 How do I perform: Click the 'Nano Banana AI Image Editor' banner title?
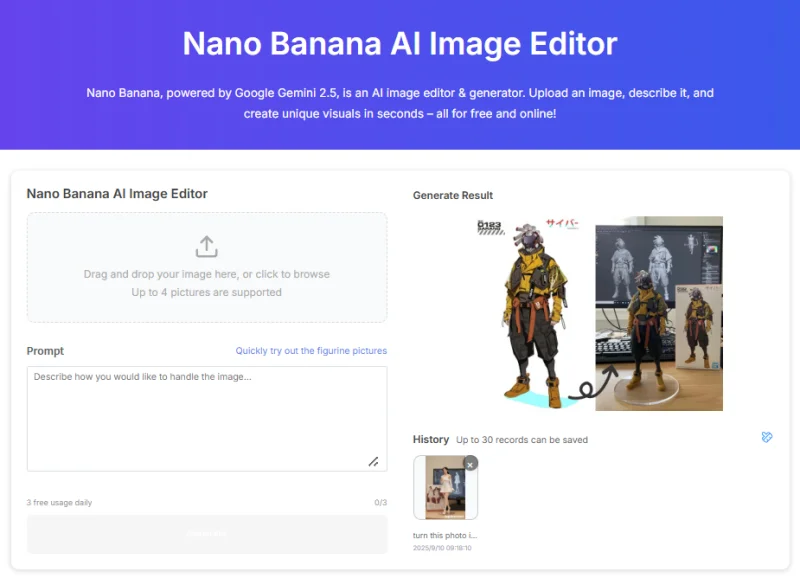(x=400, y=44)
